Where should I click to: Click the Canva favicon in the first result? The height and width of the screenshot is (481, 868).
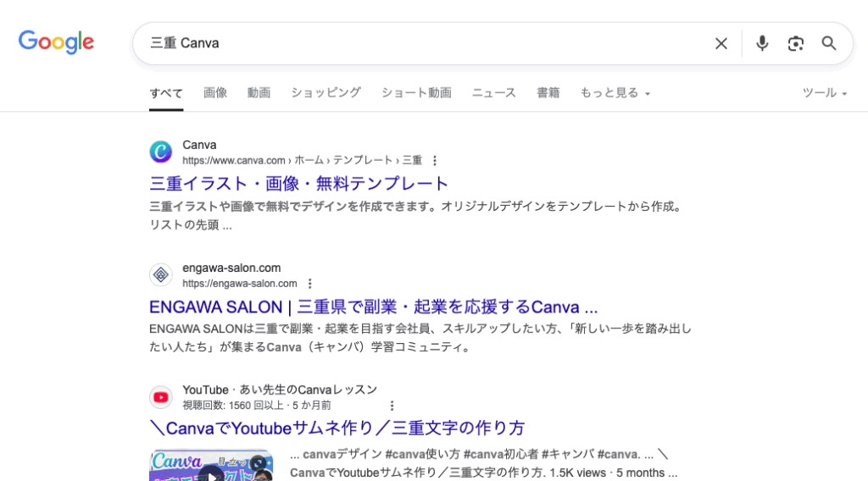160,152
